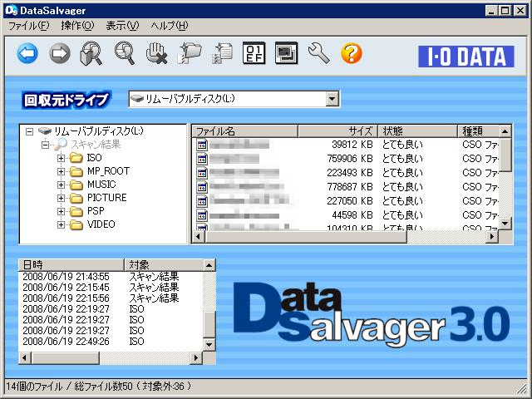The image size is (532, 399).
Task: Open help with the question mark icon
Action: coord(352,53)
